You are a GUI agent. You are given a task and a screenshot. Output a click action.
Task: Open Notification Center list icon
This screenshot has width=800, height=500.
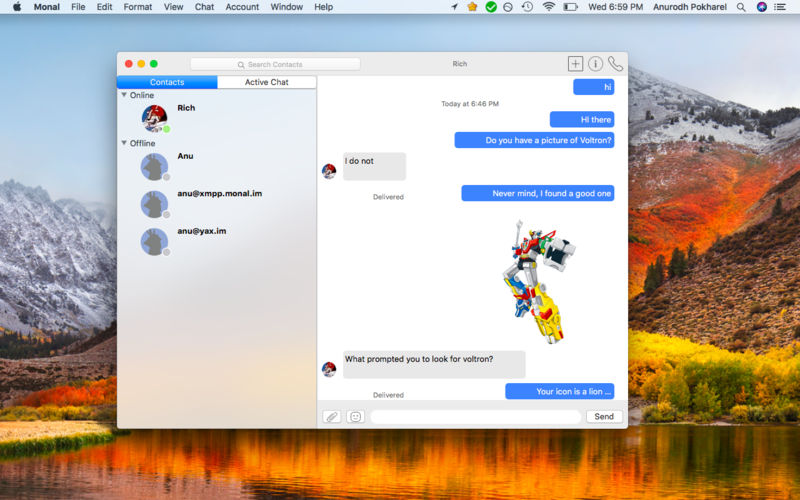[x=780, y=7]
